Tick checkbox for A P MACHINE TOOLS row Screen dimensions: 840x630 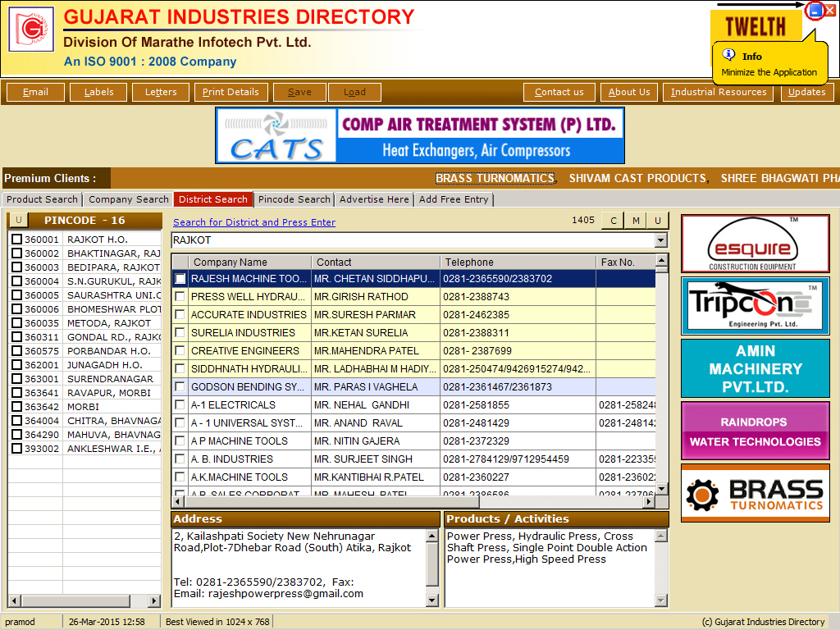point(180,441)
